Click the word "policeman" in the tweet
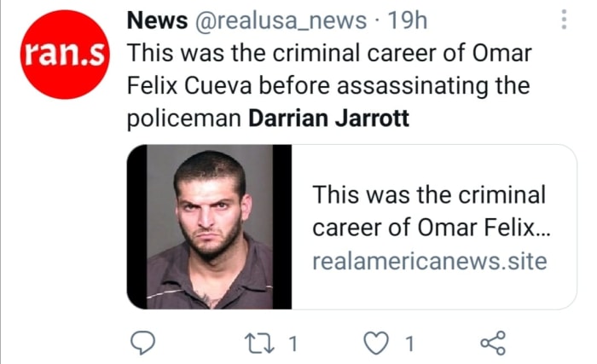597x364 pixels. pyautogui.click(x=183, y=118)
